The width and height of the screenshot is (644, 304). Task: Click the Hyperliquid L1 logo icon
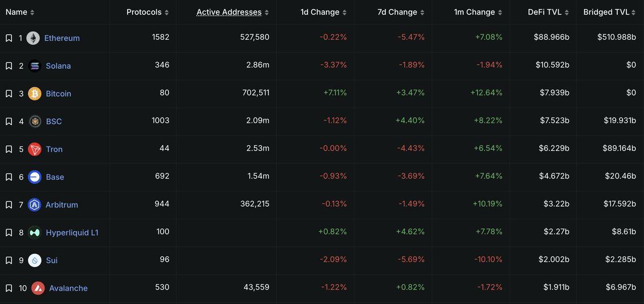35,233
